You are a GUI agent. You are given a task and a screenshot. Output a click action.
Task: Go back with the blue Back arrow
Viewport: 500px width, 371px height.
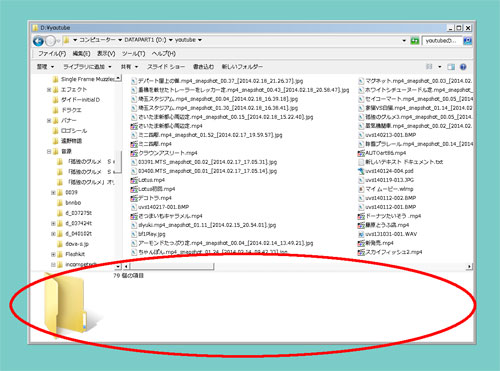tap(38, 41)
